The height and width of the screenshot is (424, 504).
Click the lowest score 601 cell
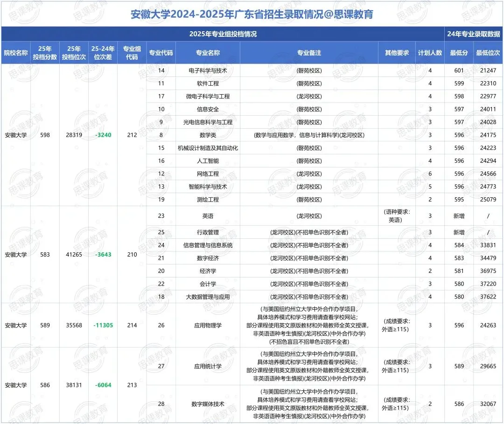[x=459, y=70]
